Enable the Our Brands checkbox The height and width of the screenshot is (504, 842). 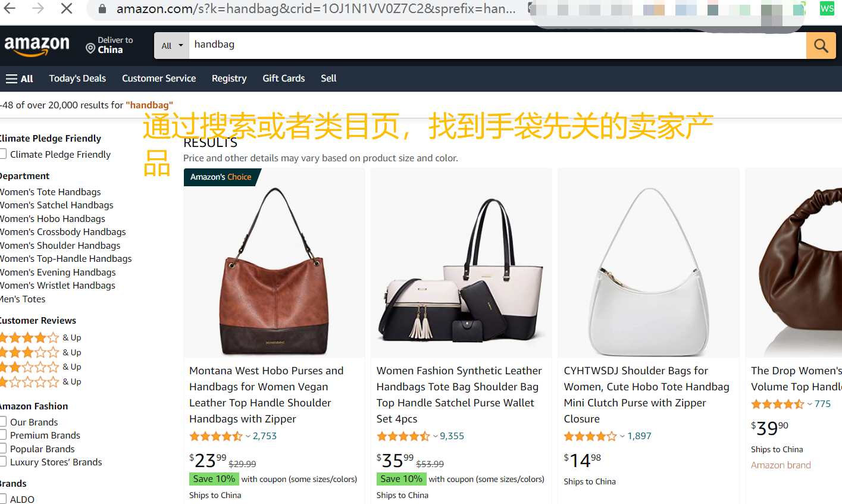click(3, 422)
